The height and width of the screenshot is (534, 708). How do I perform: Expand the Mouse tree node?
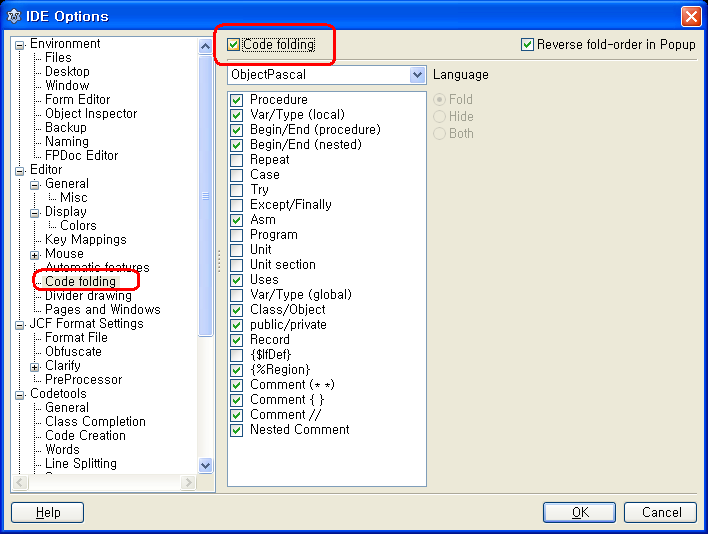point(34,255)
